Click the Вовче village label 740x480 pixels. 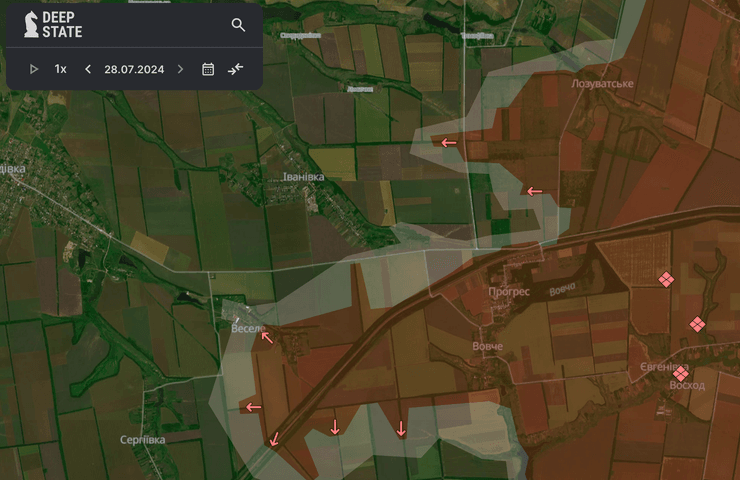(488, 346)
